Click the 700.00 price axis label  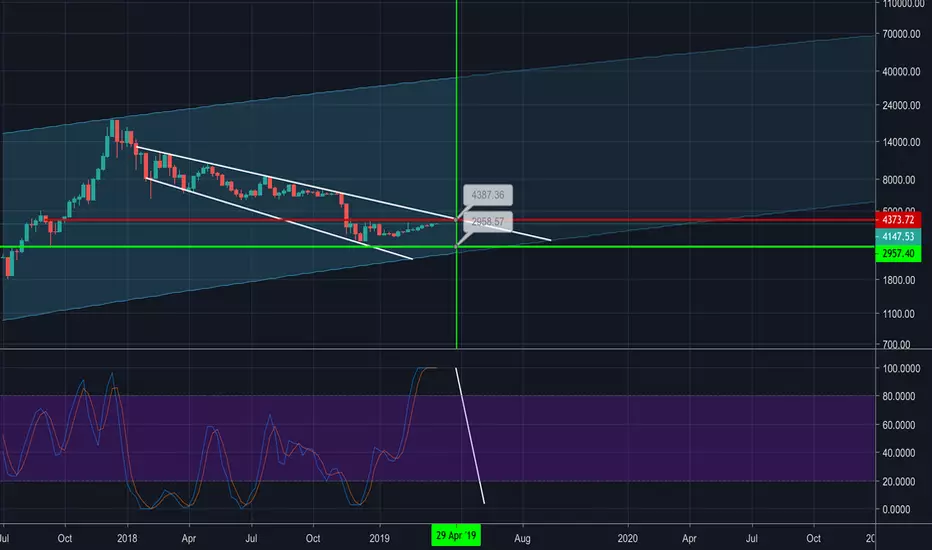tap(896, 344)
